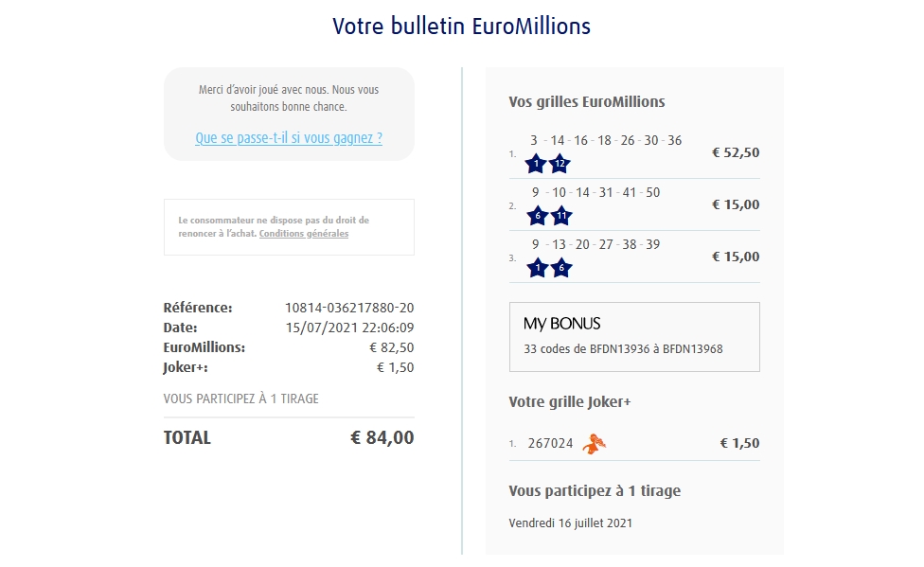Click the total amount € 84,00
Image resolution: width=924 pixels, height=567 pixels.
point(382,437)
